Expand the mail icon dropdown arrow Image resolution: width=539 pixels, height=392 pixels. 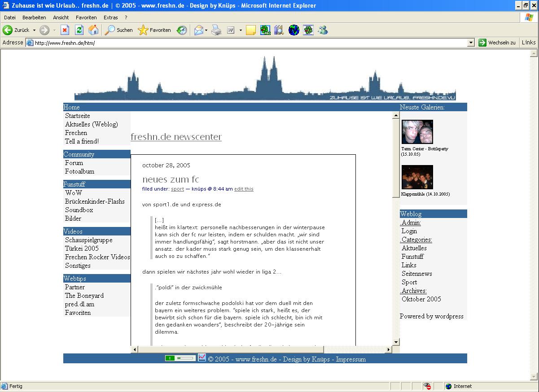point(206,30)
